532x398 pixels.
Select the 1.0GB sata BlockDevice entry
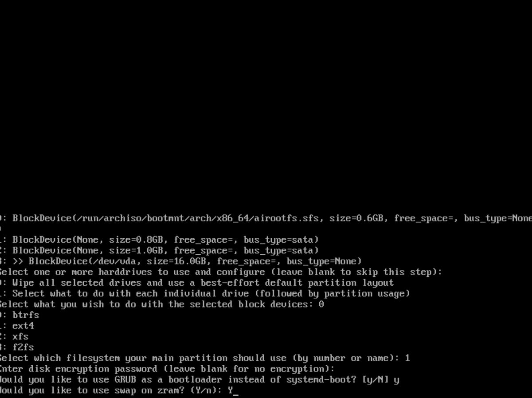159,250
